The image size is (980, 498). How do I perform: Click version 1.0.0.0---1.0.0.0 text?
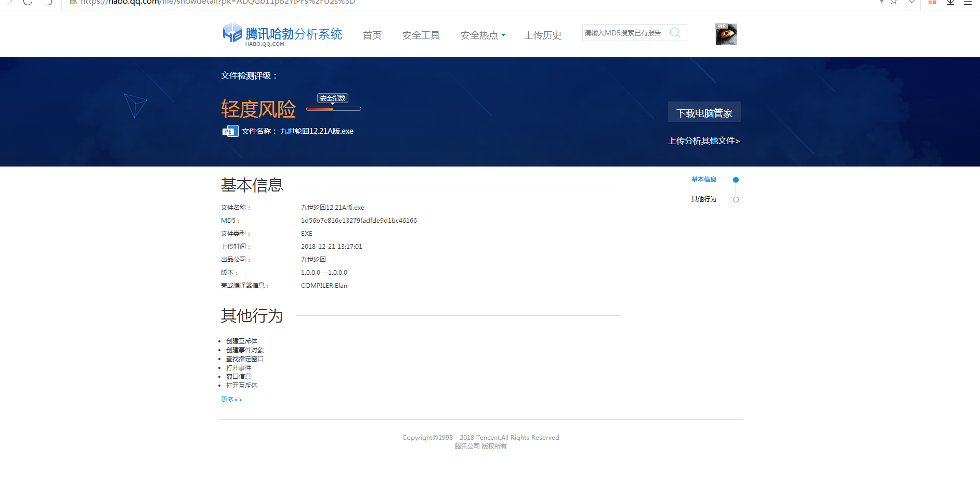(x=324, y=273)
